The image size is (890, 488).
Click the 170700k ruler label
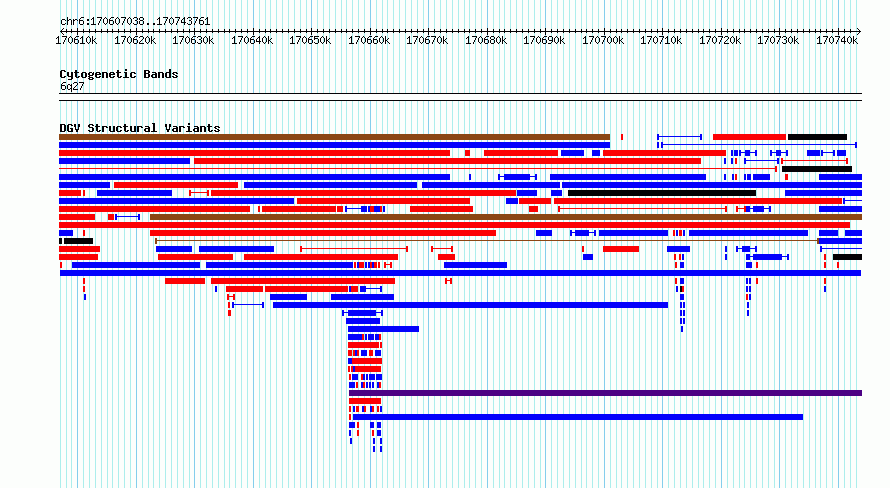(603, 40)
